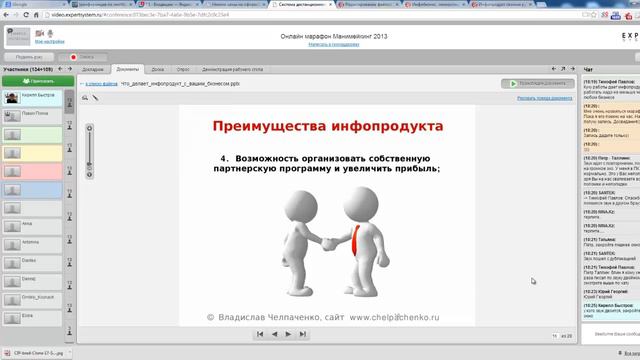Screen dimensions: 640x360
Task: Go back via "к списку файлов" link
Action: click(x=101, y=84)
